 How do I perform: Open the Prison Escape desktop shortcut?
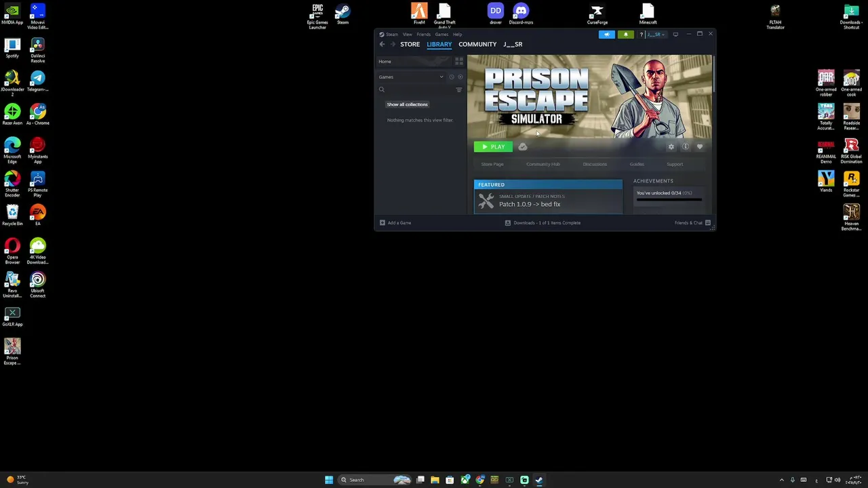click(x=12, y=352)
